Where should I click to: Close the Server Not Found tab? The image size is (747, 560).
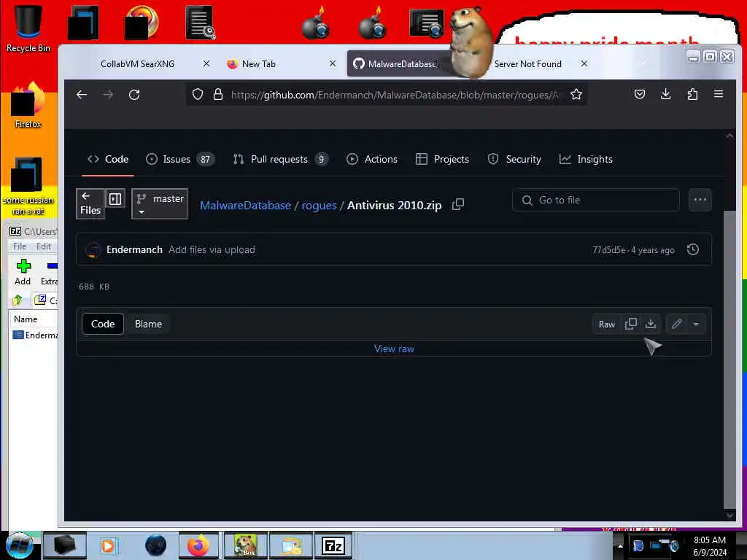pyautogui.click(x=584, y=63)
